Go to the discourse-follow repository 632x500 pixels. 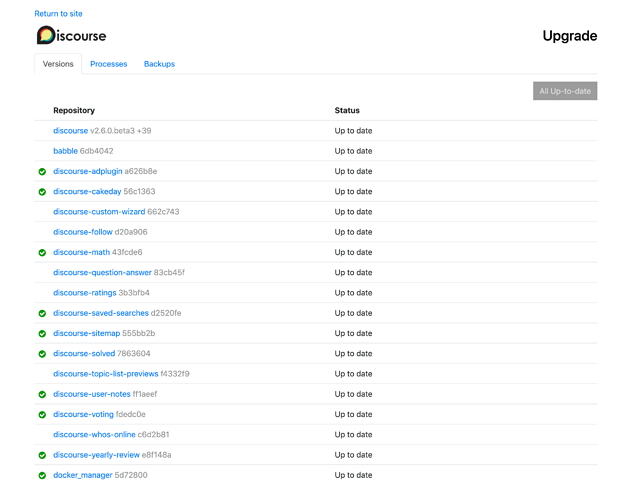click(83, 232)
